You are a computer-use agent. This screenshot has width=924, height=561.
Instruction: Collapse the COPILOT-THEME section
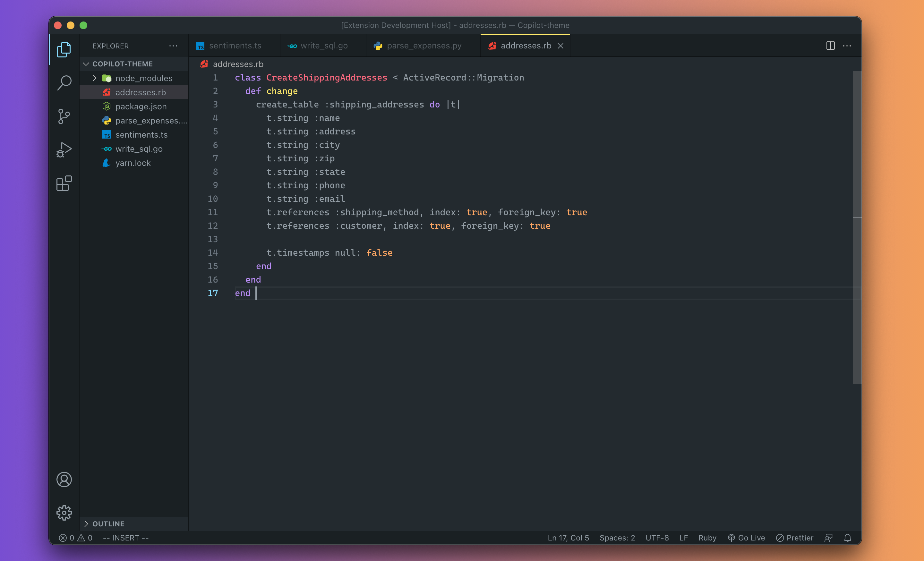pos(122,64)
